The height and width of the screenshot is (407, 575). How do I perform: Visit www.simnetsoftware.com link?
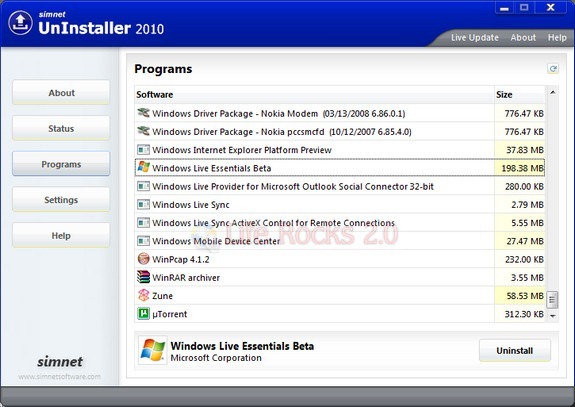(x=59, y=377)
